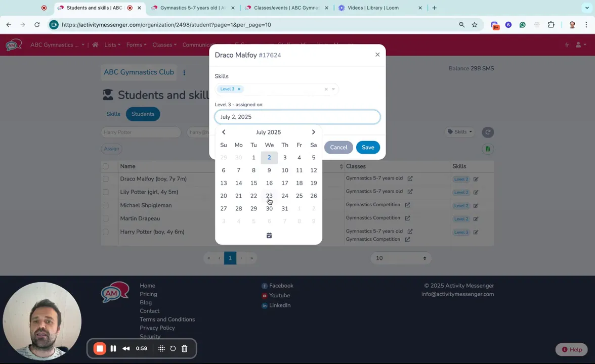Image resolution: width=595 pixels, height=364 pixels.
Task: Go to next month in calendar
Action: (313, 132)
